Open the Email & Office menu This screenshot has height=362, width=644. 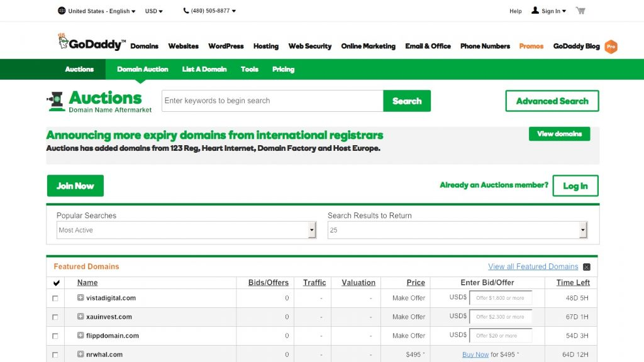(x=428, y=46)
